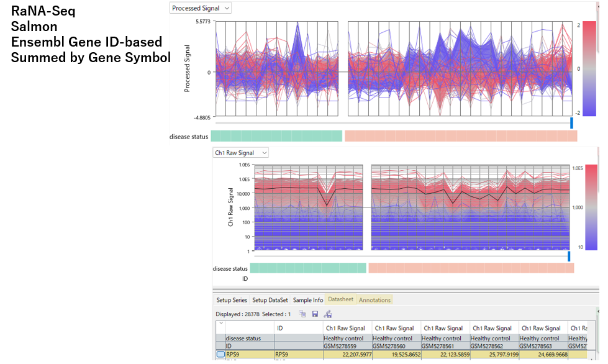Switch to the Setup Series tab
The width and height of the screenshot is (608, 364).
tap(232, 300)
